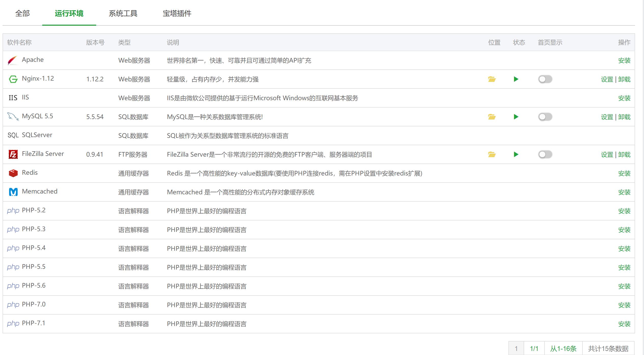This screenshot has width=644, height=355.
Task: Click the php logo for PHP-5.3
Action: [x=13, y=230]
